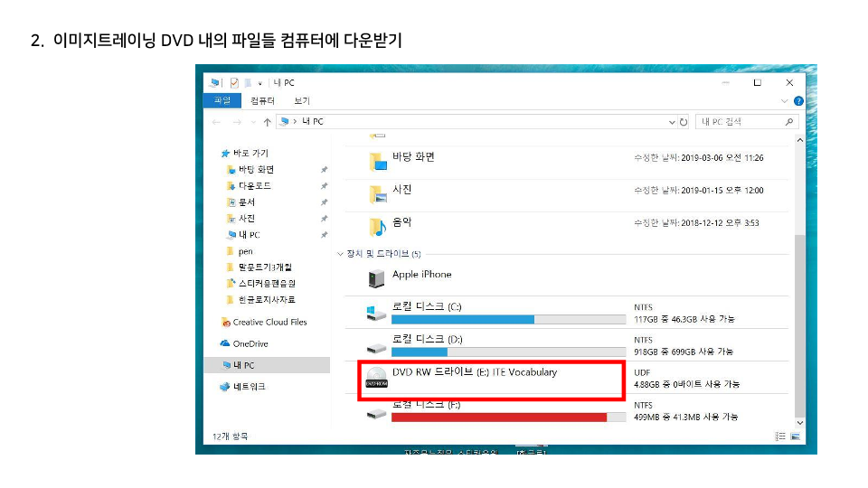
Task: Switch to large icons view in status bar
Action: (797, 436)
